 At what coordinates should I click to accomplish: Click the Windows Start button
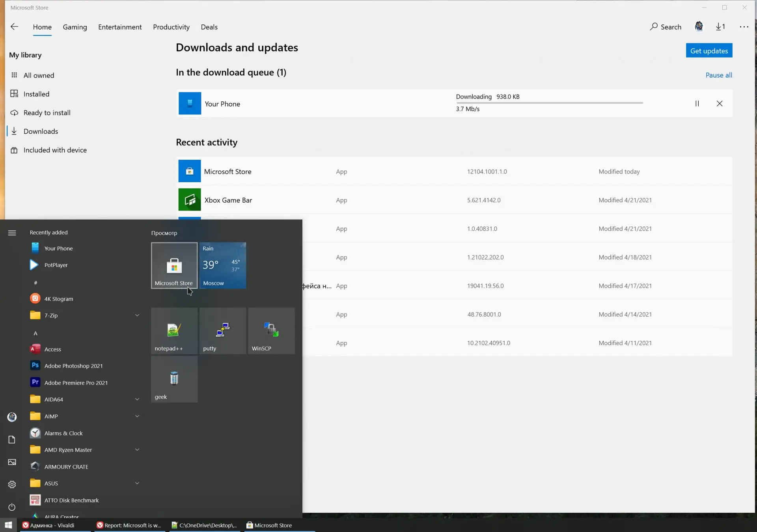point(8,525)
